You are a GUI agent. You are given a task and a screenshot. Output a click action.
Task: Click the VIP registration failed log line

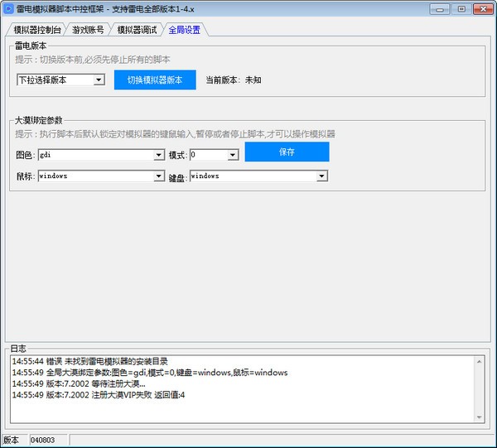[99, 395]
